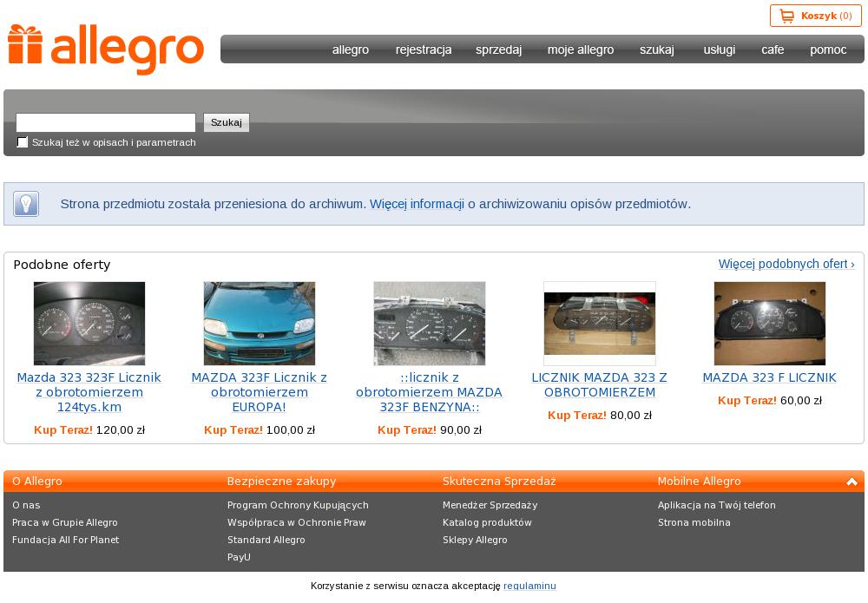Visit cafe from the top menu
This screenshot has width=868, height=603.
click(x=773, y=49)
